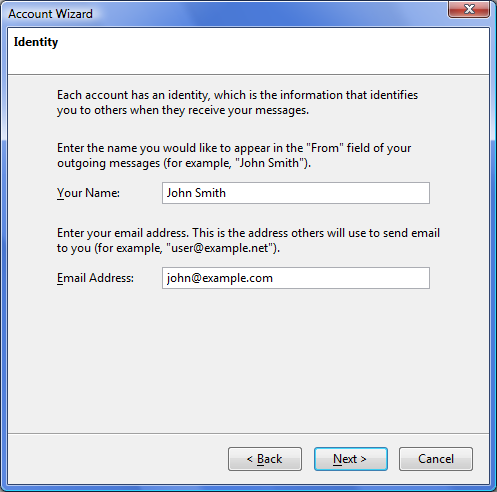Click the Next > button
The image size is (497, 492).
tap(351, 459)
